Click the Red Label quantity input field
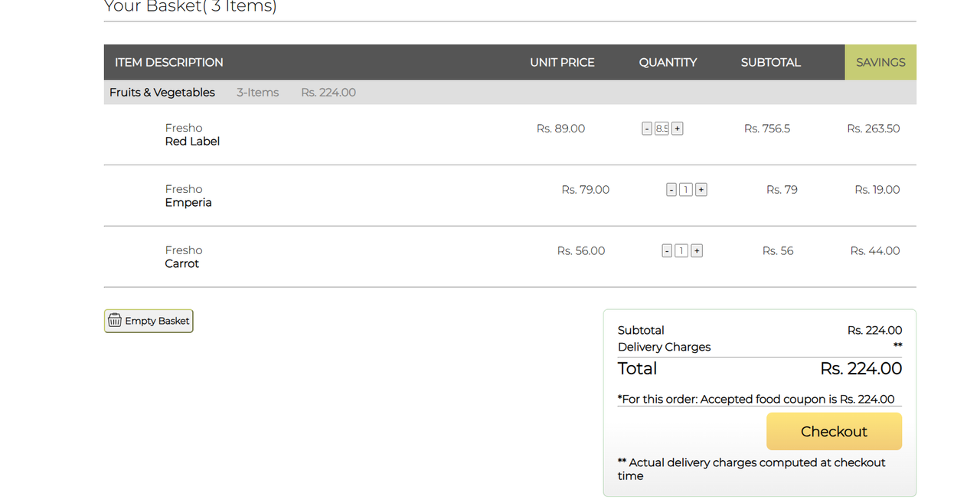Image resolution: width=980 pixels, height=503 pixels. tap(662, 129)
